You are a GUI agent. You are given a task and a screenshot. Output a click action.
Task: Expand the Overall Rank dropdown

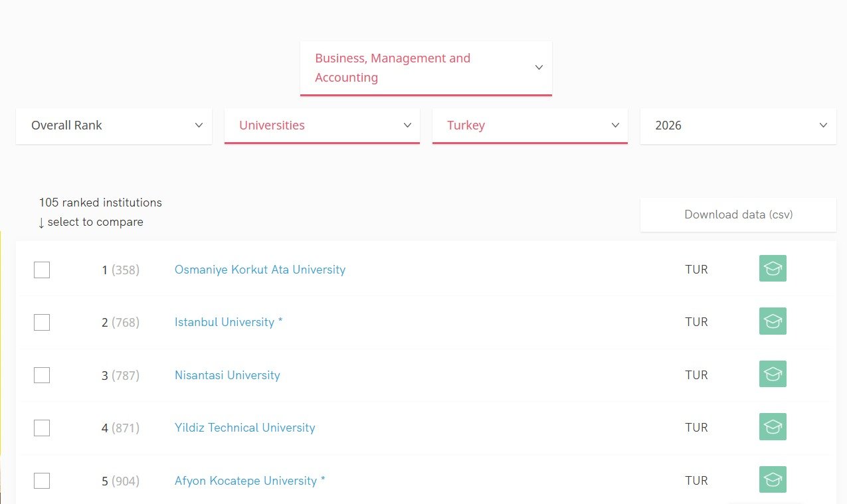pyautogui.click(x=114, y=126)
